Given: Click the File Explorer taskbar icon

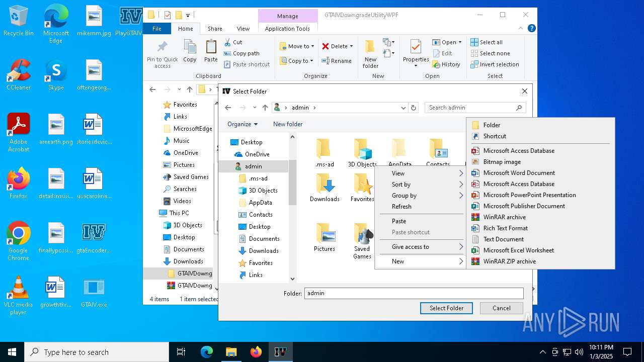Looking at the screenshot, I should pyautogui.click(x=231, y=352).
